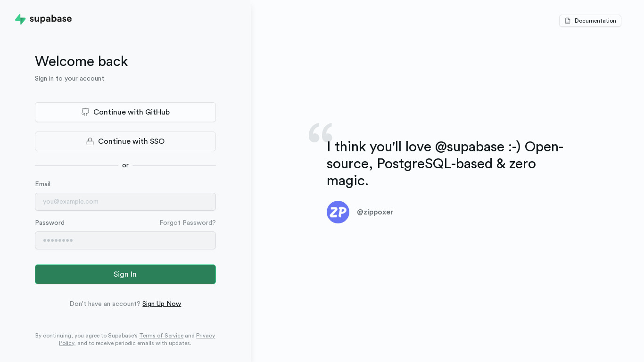This screenshot has width=644, height=362.
Task: Click the supabase wordmark text
Action: (50, 19)
